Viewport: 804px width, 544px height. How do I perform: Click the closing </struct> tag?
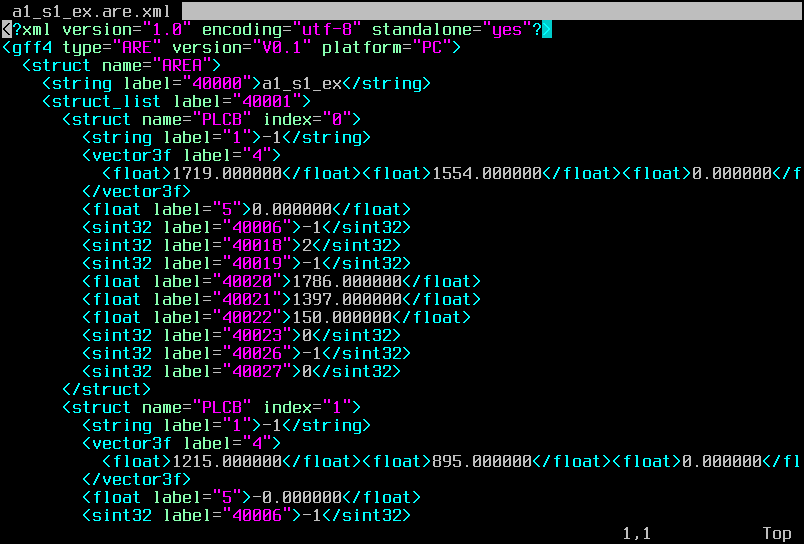107,389
